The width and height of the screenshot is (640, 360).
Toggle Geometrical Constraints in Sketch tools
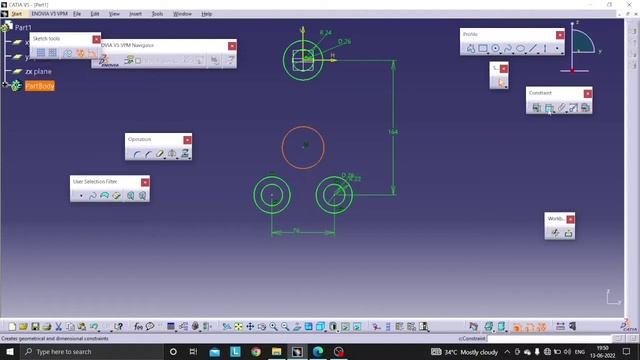80,53
